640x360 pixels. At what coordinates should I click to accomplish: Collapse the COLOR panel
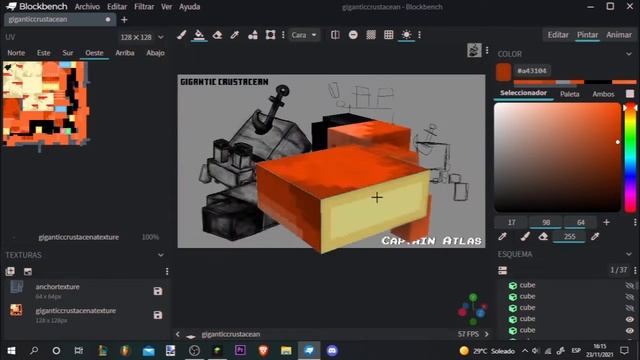pos(629,54)
